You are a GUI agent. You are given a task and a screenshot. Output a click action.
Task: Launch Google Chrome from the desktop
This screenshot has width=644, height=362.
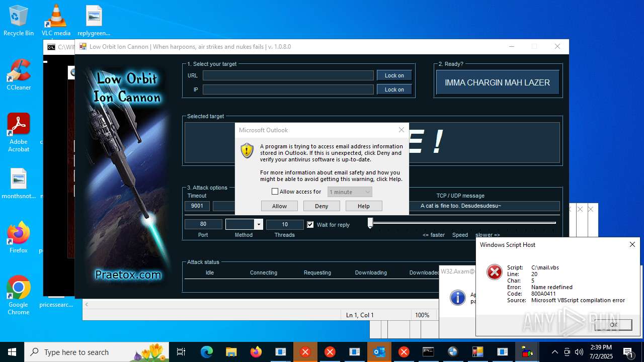click(x=19, y=295)
